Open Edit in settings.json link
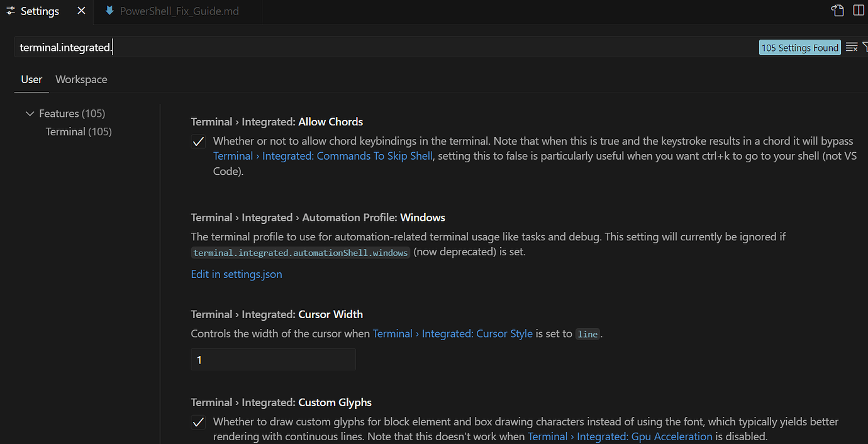 pos(236,274)
